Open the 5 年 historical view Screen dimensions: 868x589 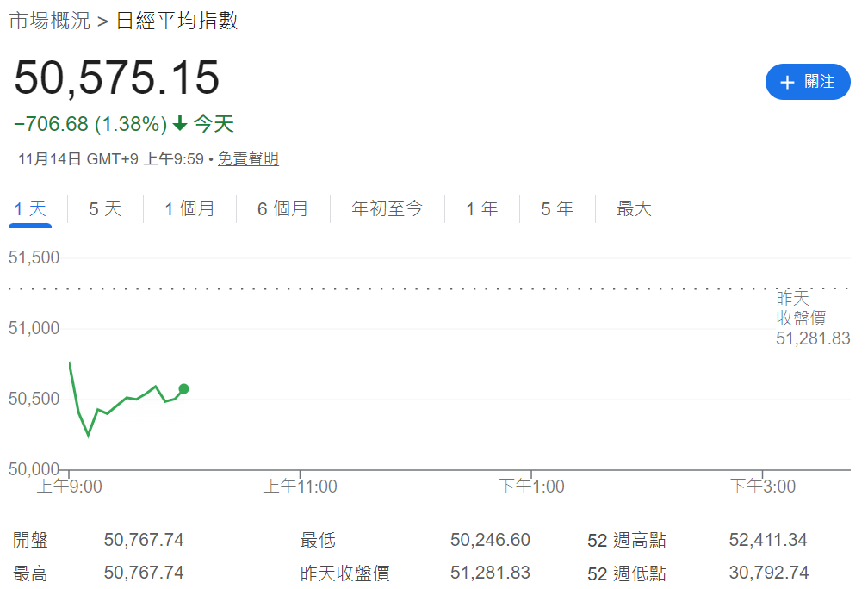557,208
